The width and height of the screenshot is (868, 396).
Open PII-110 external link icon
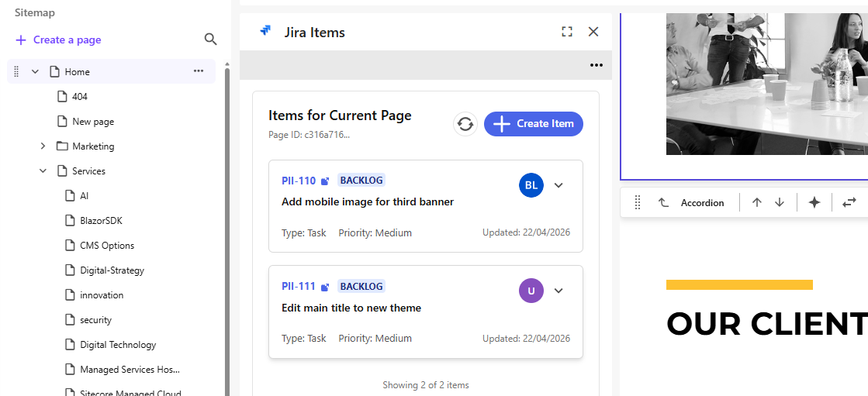pyautogui.click(x=325, y=181)
